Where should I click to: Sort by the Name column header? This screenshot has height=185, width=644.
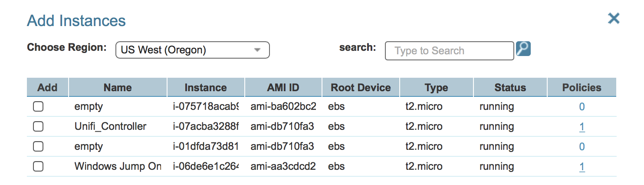point(118,87)
